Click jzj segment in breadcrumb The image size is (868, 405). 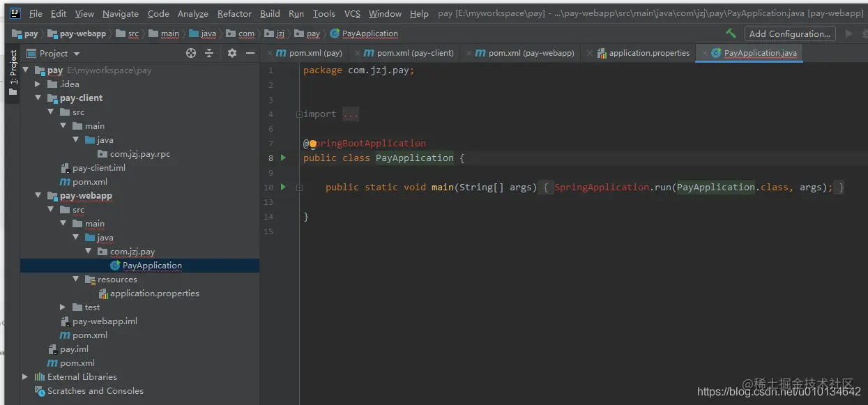coord(274,33)
